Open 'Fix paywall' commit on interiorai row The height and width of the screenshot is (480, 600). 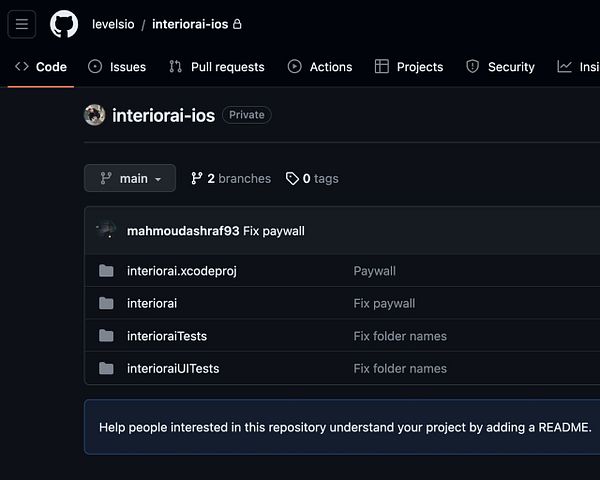click(384, 304)
